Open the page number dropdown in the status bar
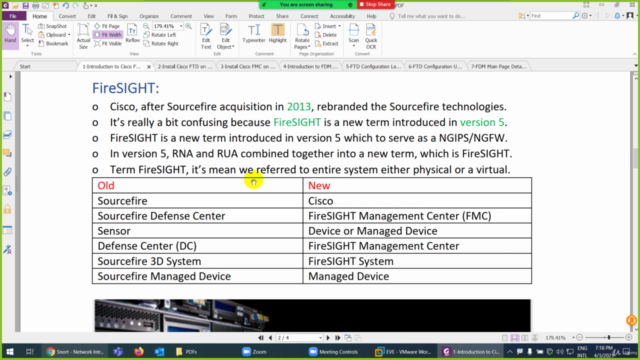The height and width of the screenshot is (360, 640). [320, 338]
